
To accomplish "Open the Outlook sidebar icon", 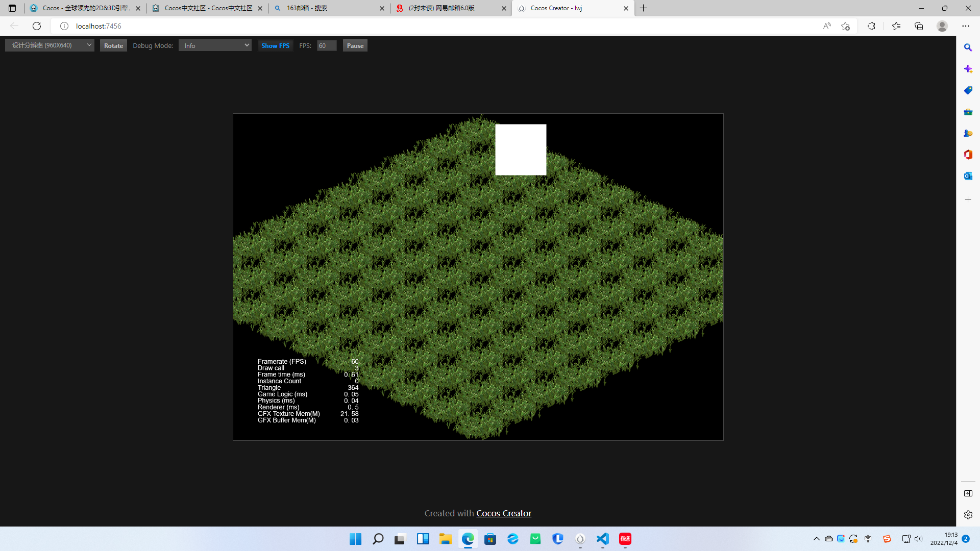I will 968,176.
